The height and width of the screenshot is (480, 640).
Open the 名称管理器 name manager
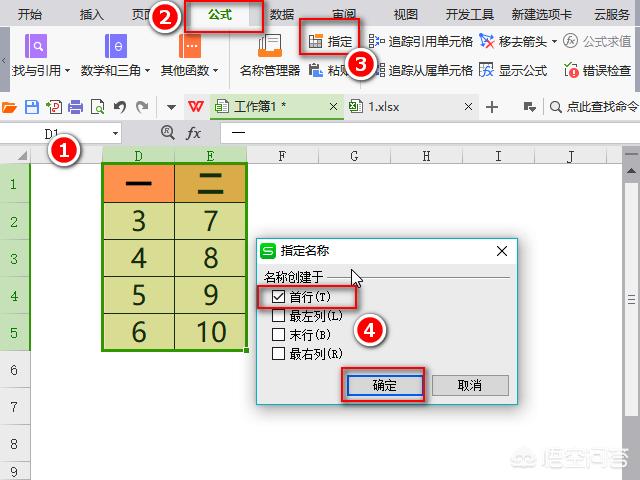tap(270, 55)
